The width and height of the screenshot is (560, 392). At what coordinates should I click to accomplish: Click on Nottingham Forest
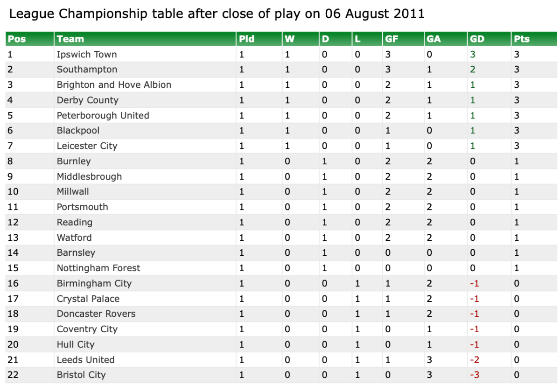pos(98,268)
